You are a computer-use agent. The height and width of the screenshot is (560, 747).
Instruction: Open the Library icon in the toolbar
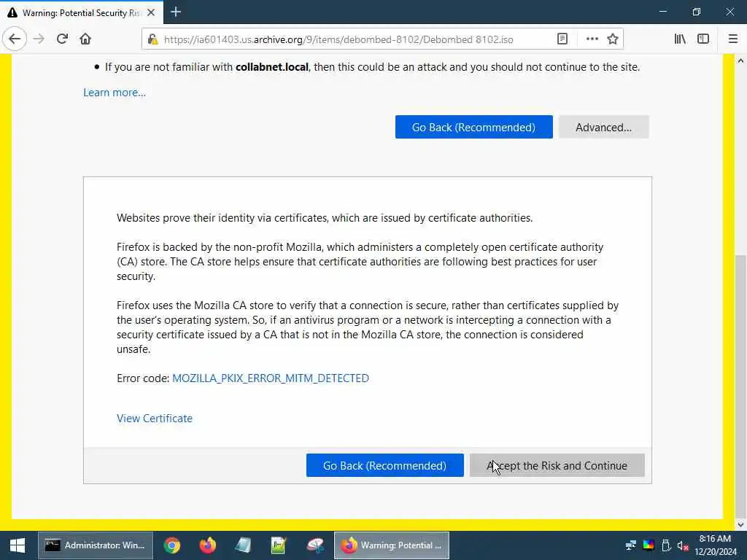(x=680, y=39)
